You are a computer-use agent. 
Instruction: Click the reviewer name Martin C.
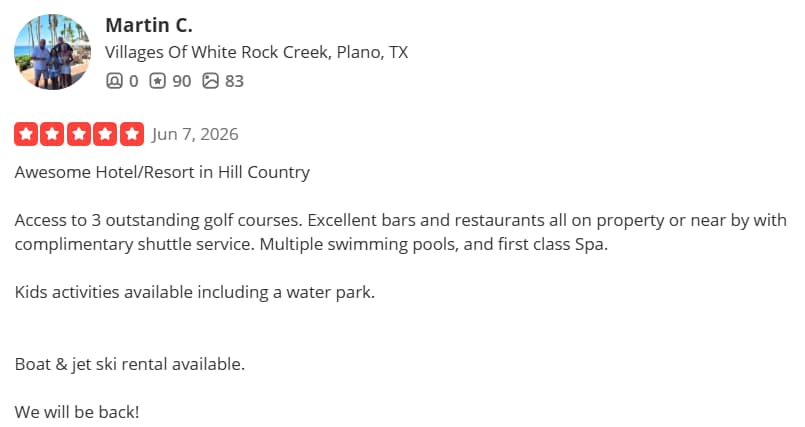pos(149,25)
